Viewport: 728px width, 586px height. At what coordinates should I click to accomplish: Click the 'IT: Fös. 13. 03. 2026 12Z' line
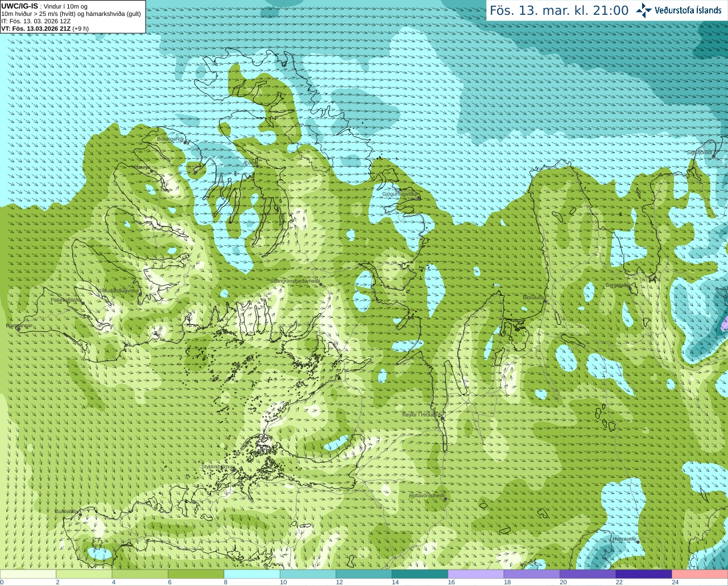[36, 21]
